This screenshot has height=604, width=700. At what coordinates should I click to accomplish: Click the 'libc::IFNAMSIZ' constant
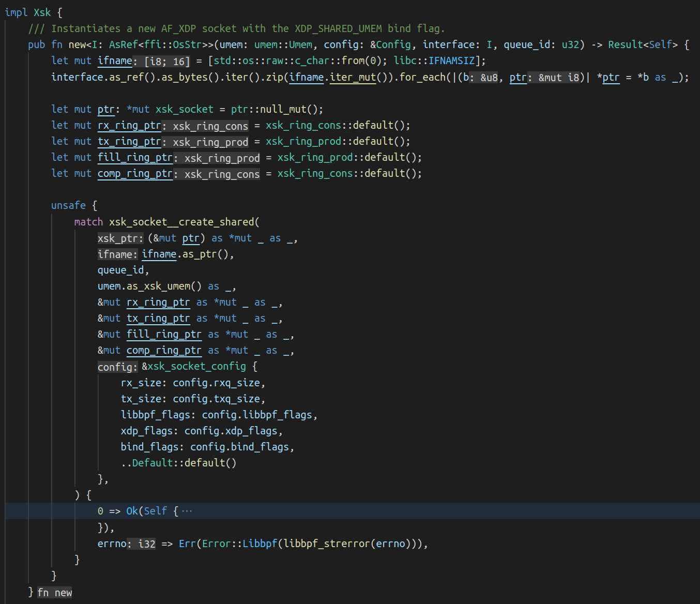click(434, 61)
